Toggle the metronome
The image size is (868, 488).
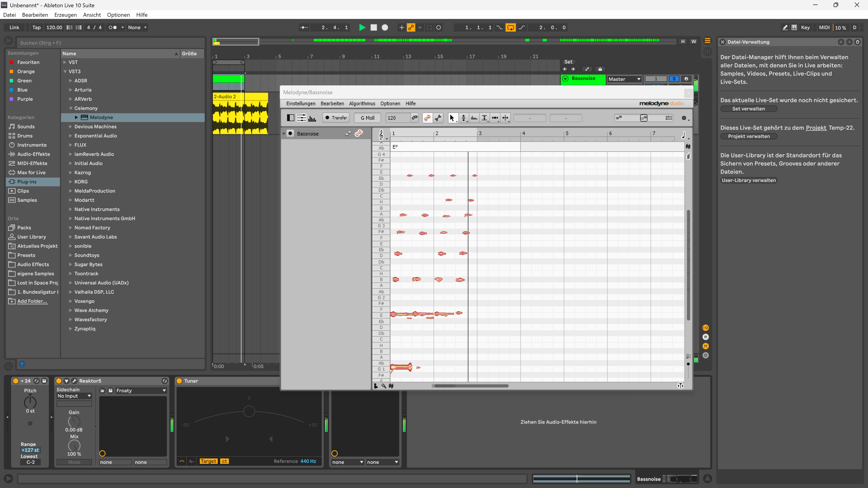(x=113, y=28)
